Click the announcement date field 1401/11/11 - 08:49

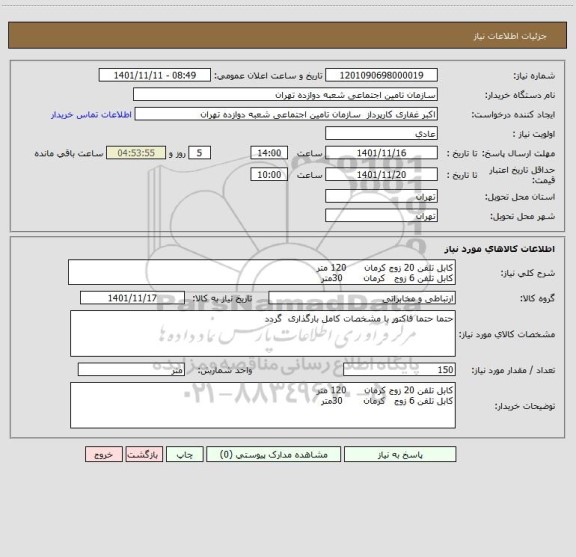[155, 75]
